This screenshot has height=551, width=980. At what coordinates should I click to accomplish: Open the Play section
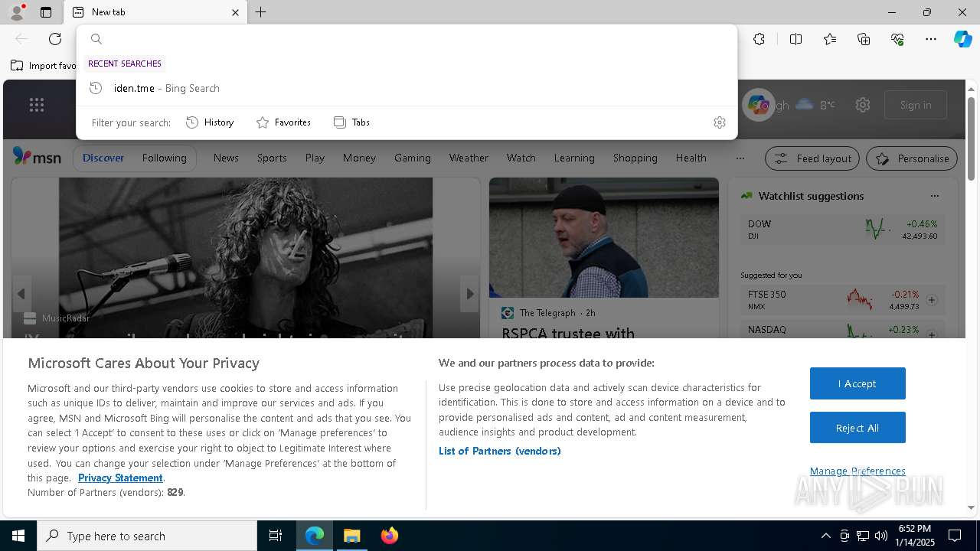click(x=315, y=158)
